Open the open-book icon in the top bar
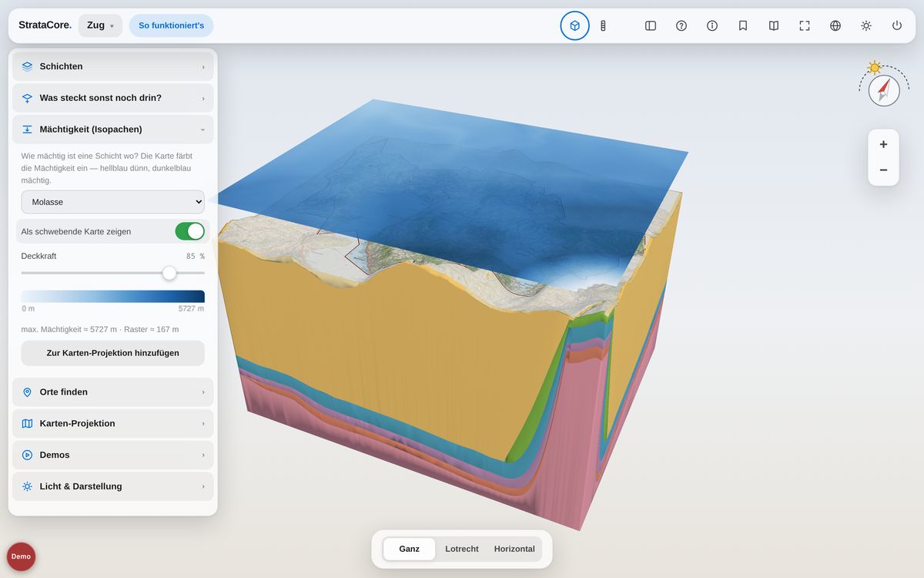This screenshot has width=924, height=578. click(774, 25)
